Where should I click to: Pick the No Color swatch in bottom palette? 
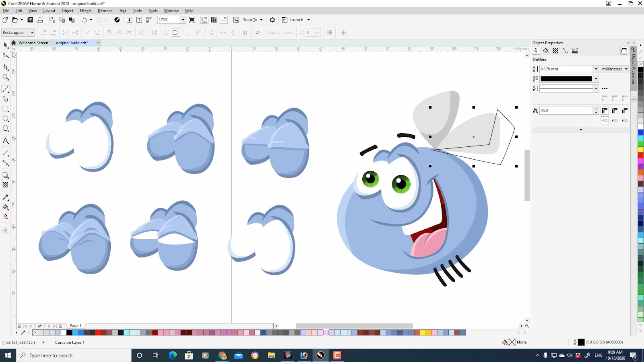point(35,333)
